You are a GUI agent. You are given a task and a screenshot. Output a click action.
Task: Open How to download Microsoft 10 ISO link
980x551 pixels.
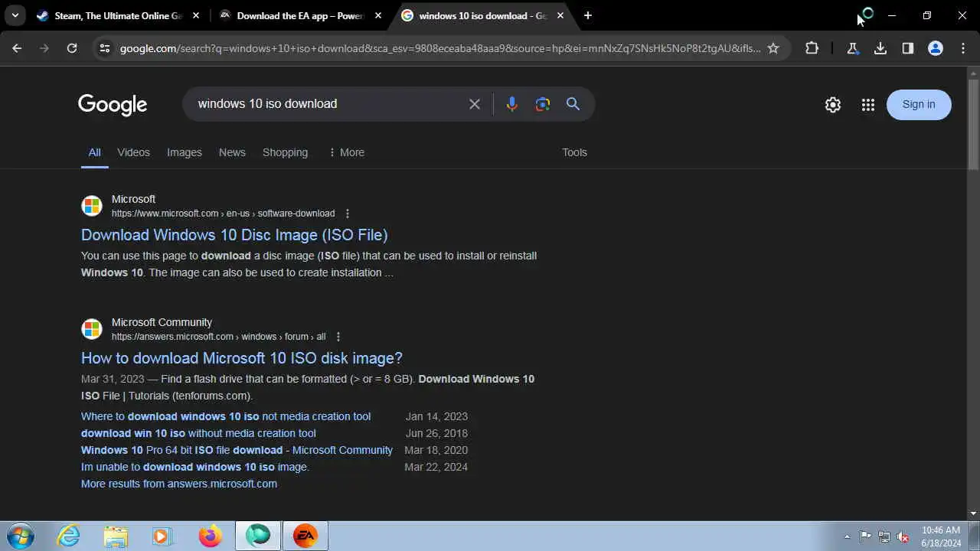(x=242, y=358)
